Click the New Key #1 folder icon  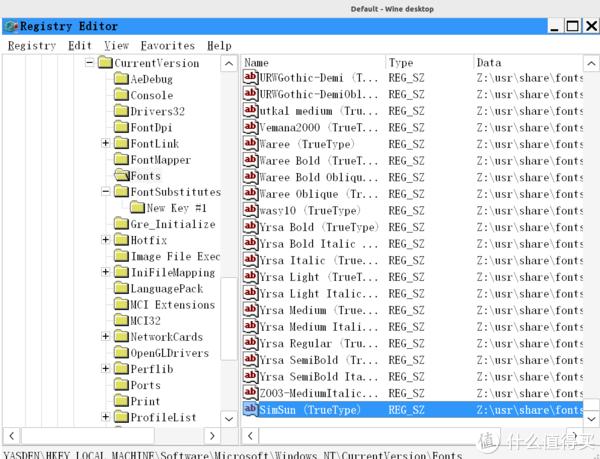click(137, 208)
